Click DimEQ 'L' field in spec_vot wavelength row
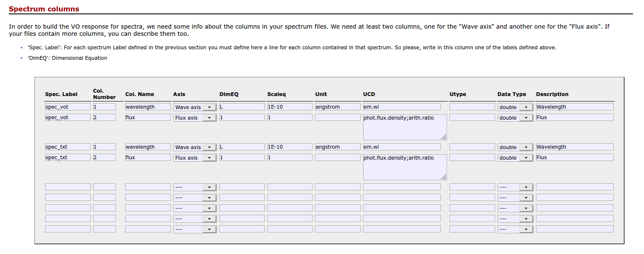The width and height of the screenshot is (644, 254). pos(242,107)
